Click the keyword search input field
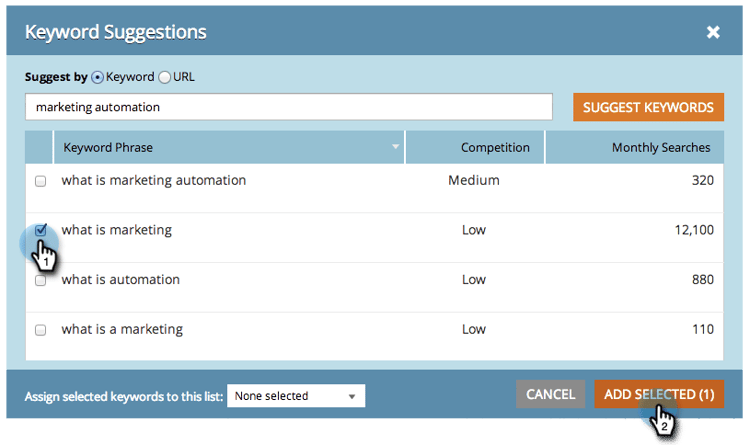The image size is (750, 445). click(288, 107)
